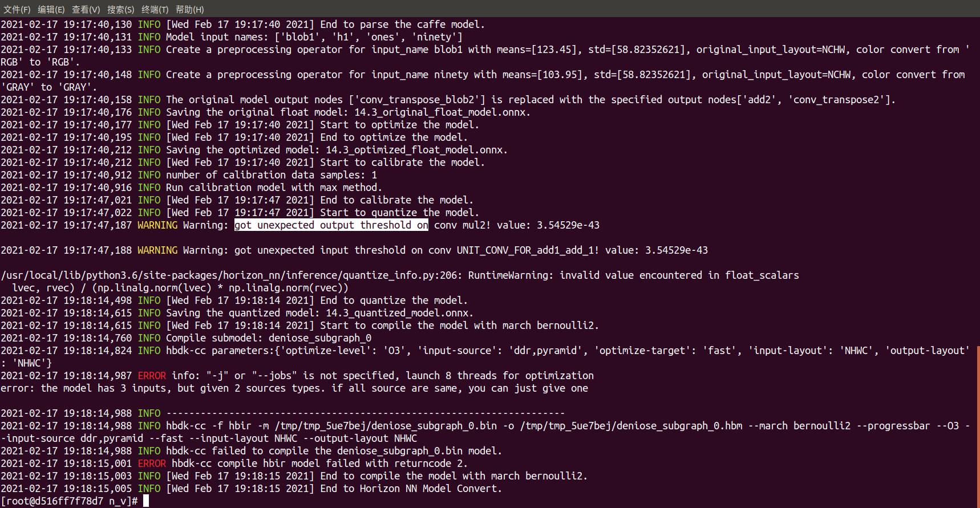Click the cursor block after the root prompt

point(146,501)
